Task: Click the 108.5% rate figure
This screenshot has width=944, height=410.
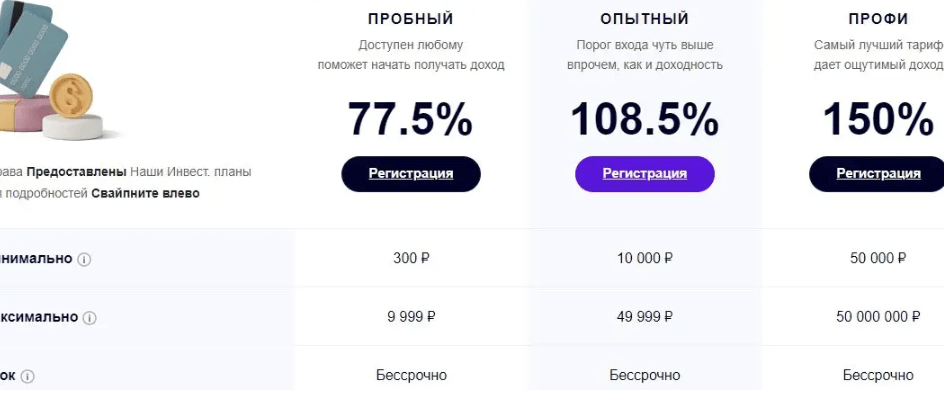Action: tap(644, 120)
